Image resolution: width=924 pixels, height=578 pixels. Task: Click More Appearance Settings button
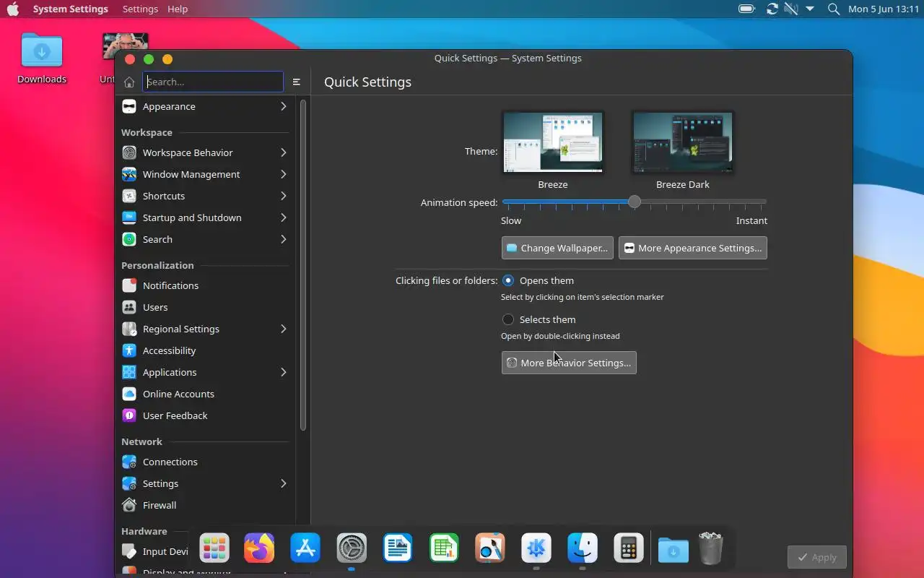tap(693, 248)
